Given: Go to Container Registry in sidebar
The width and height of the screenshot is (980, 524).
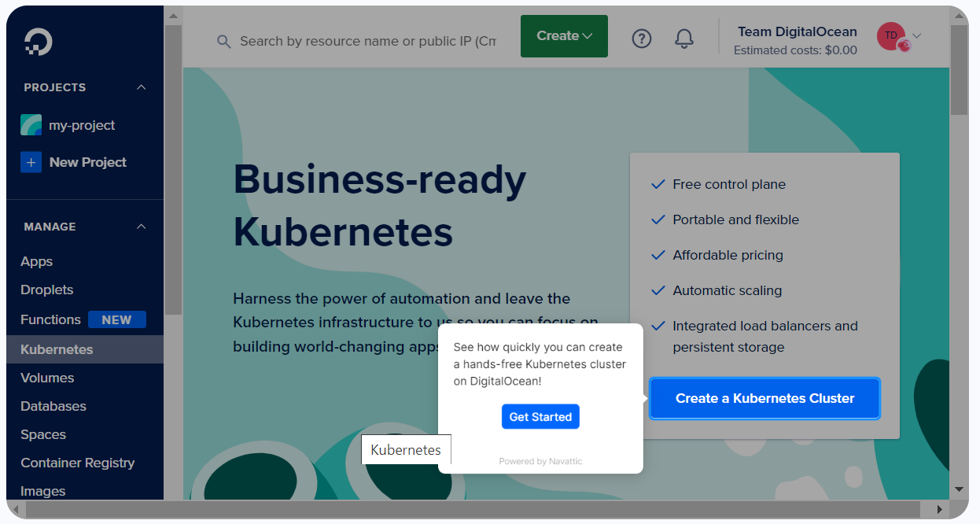Looking at the screenshot, I should coord(78,463).
